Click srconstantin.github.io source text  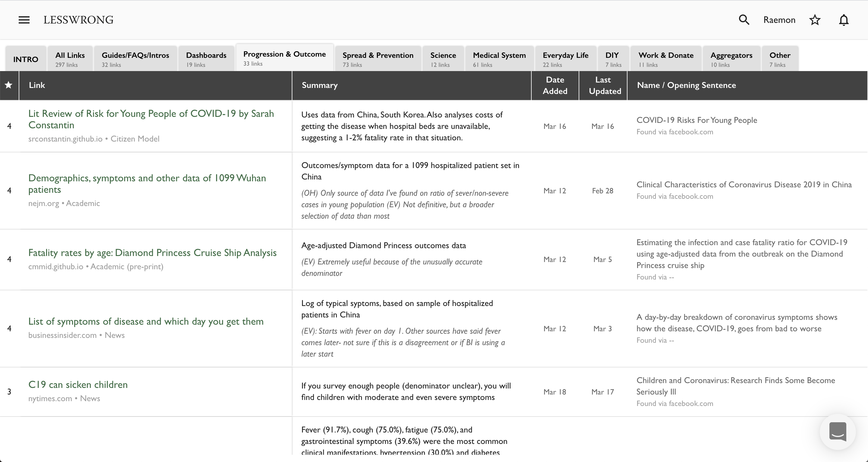pyautogui.click(x=65, y=139)
